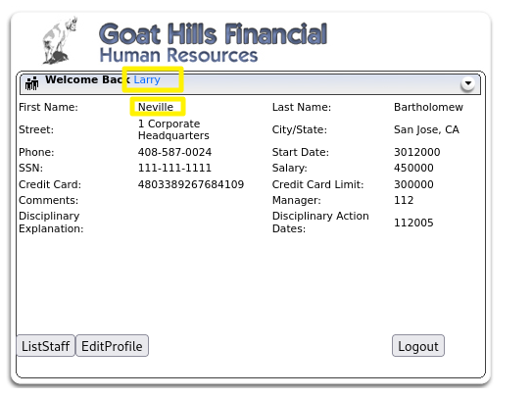Click the Comments: label

[49, 200]
